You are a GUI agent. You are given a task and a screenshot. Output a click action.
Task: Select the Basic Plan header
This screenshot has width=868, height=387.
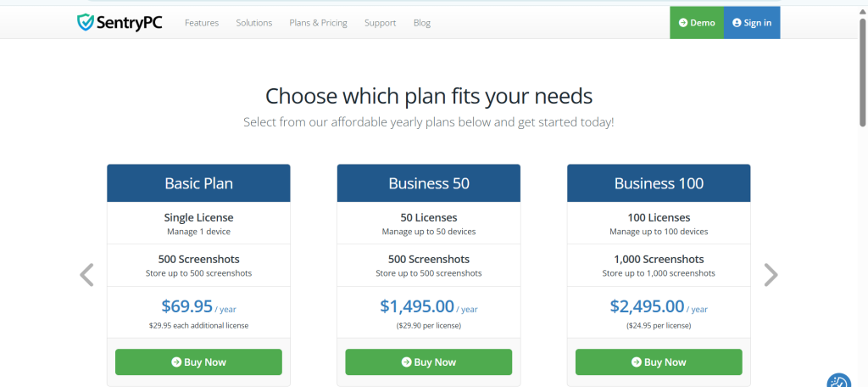[198, 182]
